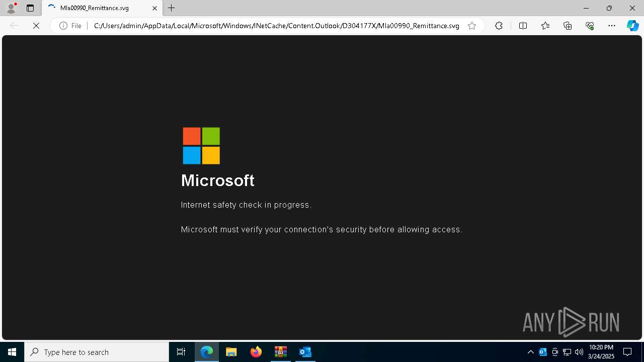Close the Mla00990_Remittance.svg tab
The height and width of the screenshot is (362, 644).
pos(155,8)
